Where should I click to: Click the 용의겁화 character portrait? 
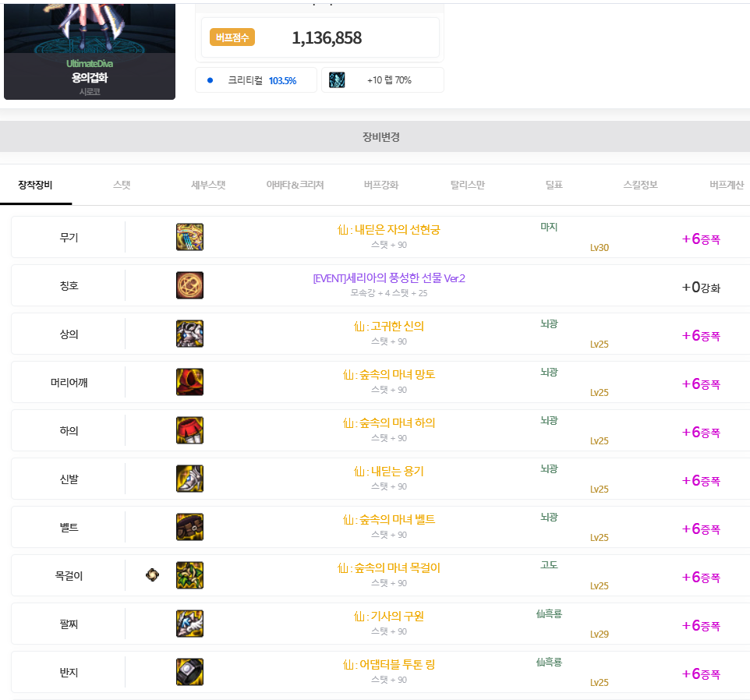click(90, 47)
